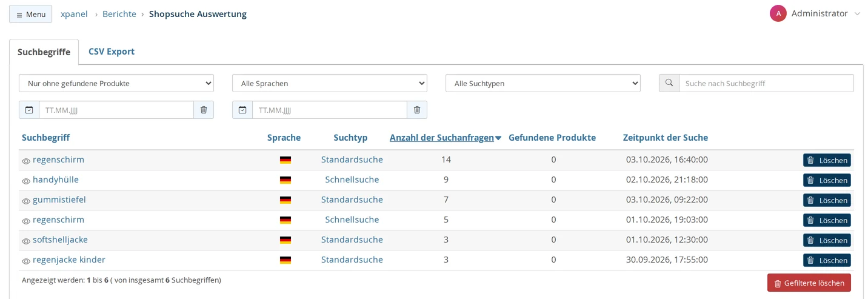Click Standardsuche in the softshelljacke row

tap(352, 240)
